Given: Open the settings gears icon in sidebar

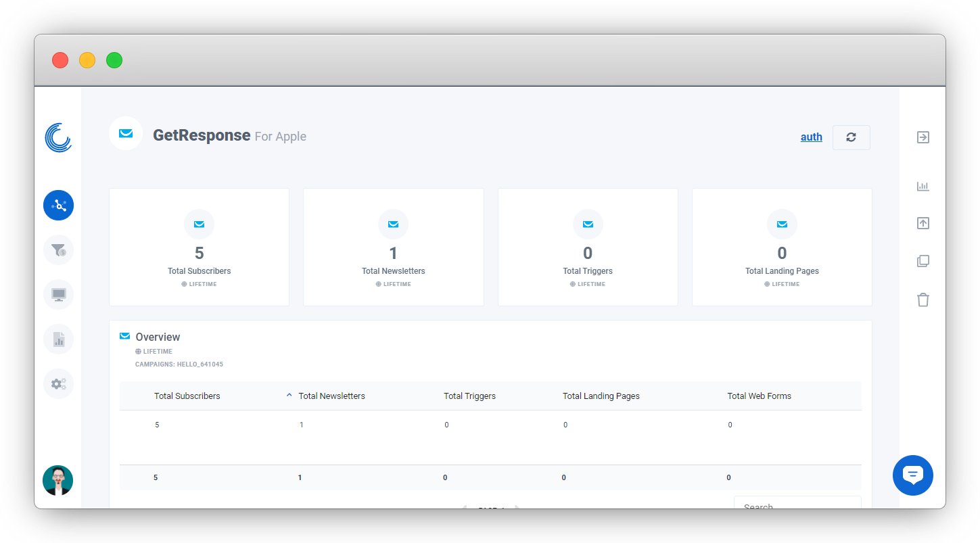Looking at the screenshot, I should tap(58, 383).
